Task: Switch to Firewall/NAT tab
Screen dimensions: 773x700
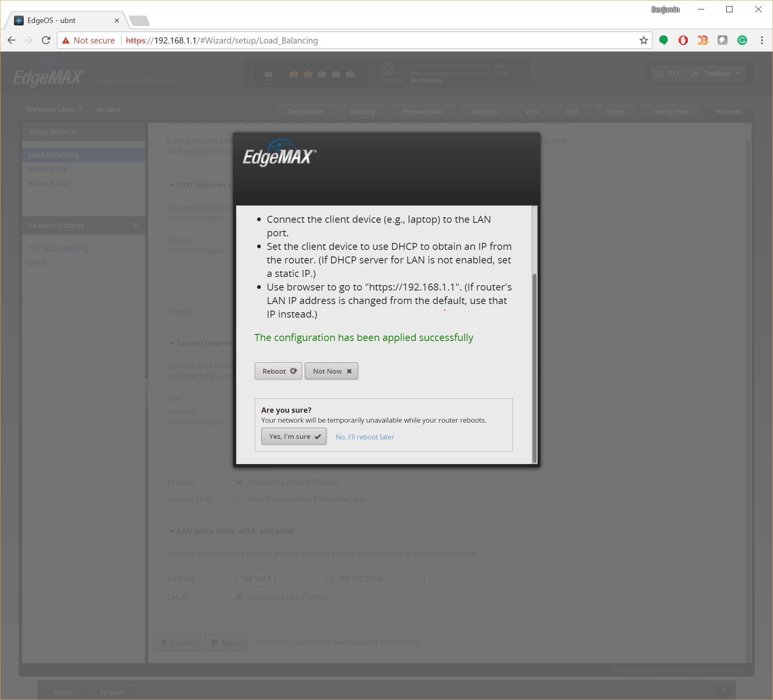Action: coord(423,112)
